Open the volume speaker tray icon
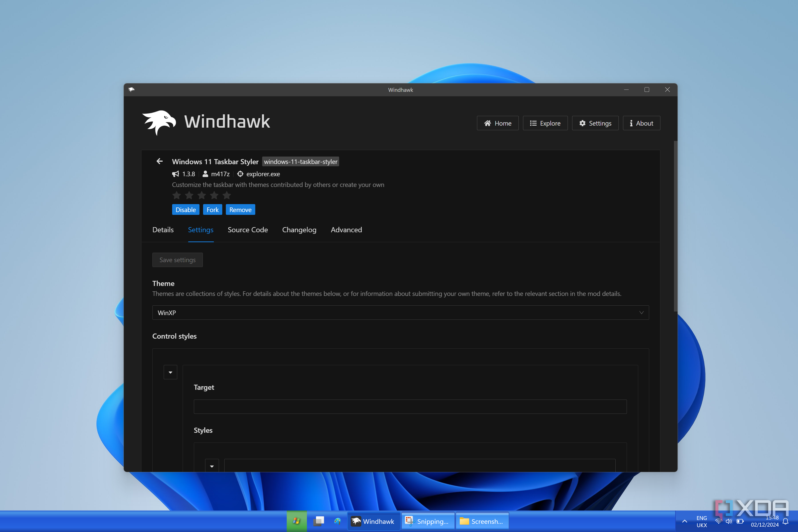 click(729, 522)
